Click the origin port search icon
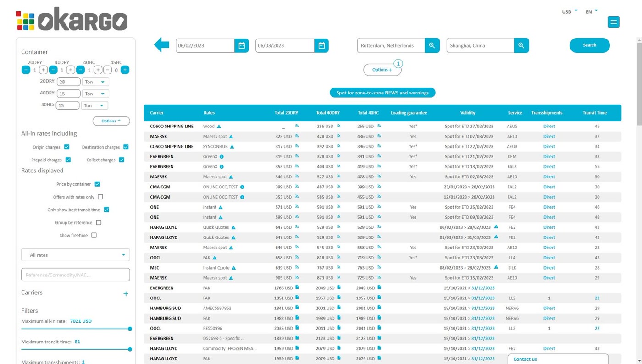The height and width of the screenshot is (364, 642). [x=432, y=45]
